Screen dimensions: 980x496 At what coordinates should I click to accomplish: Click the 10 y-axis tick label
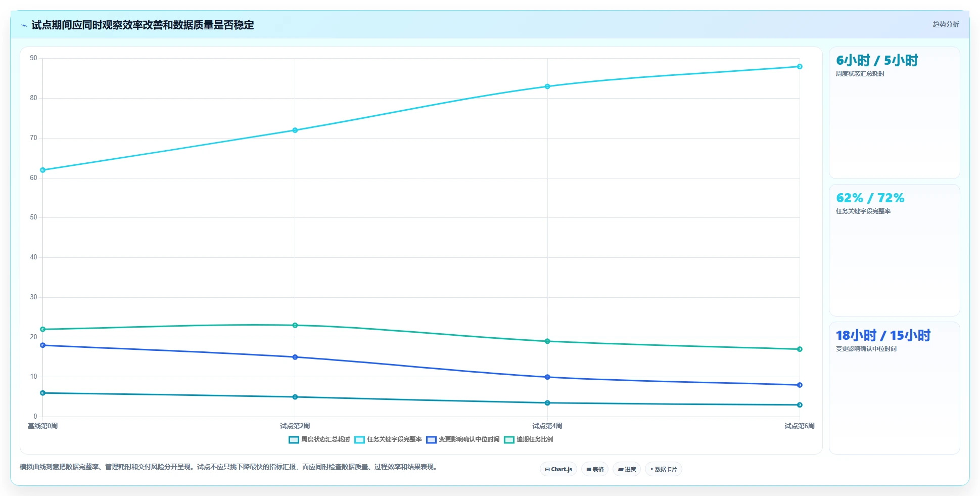pyautogui.click(x=33, y=377)
